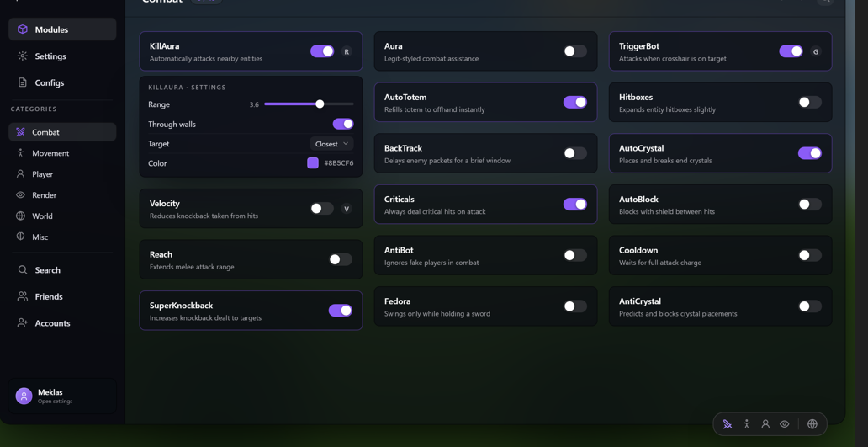This screenshot has width=868, height=447.
Task: Toggle Through walls setting off
Action: [x=343, y=124]
